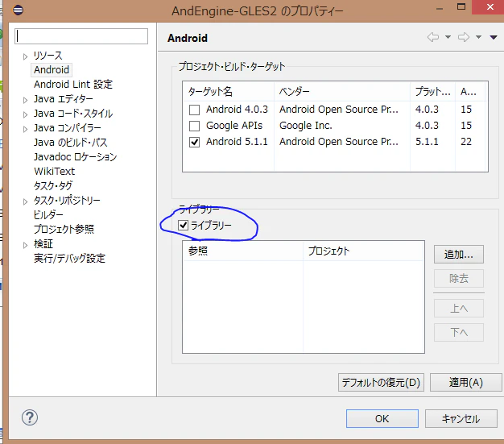
Task: Go back using the left arrow icon
Action: pyautogui.click(x=433, y=37)
